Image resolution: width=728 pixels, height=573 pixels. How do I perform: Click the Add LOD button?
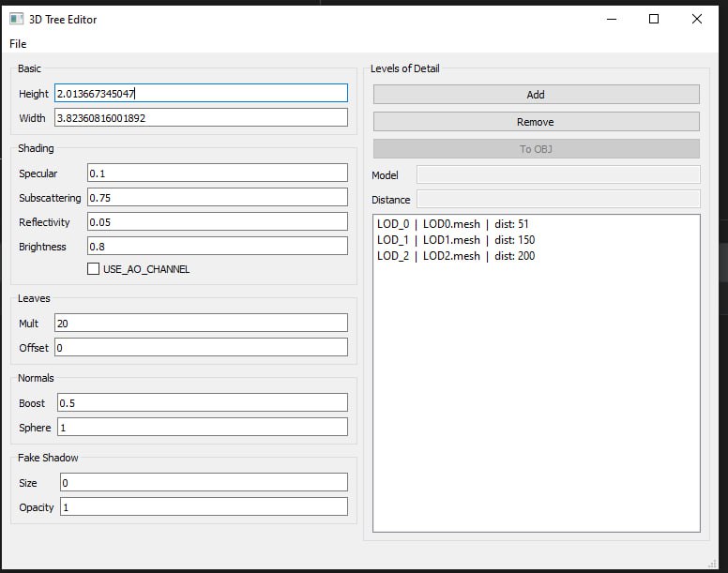click(x=536, y=95)
